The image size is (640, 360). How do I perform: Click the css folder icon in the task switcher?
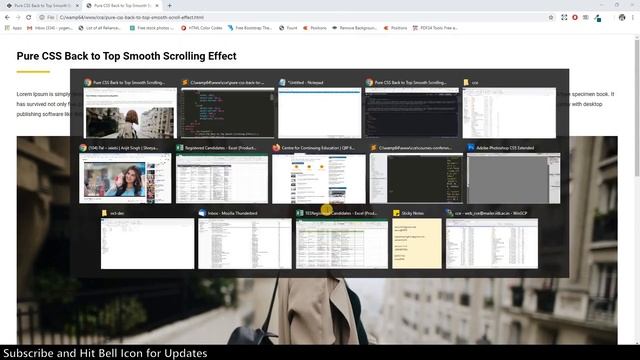[x=466, y=82]
